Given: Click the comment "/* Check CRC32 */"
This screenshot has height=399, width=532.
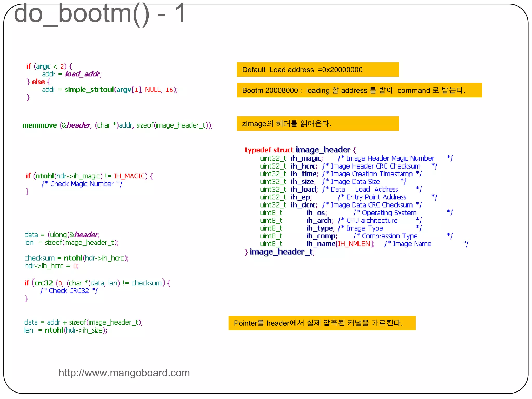Looking at the screenshot, I should click(x=69, y=291).
